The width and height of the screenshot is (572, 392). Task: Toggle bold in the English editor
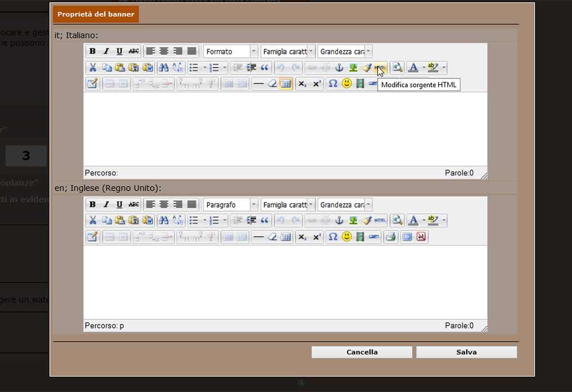(x=93, y=204)
